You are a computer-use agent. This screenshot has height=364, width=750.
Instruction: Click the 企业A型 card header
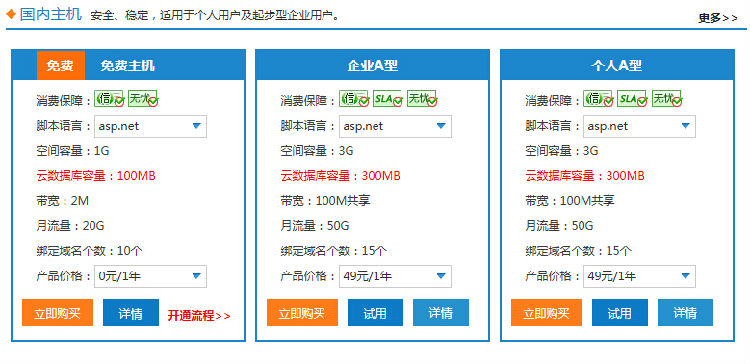tap(372, 65)
